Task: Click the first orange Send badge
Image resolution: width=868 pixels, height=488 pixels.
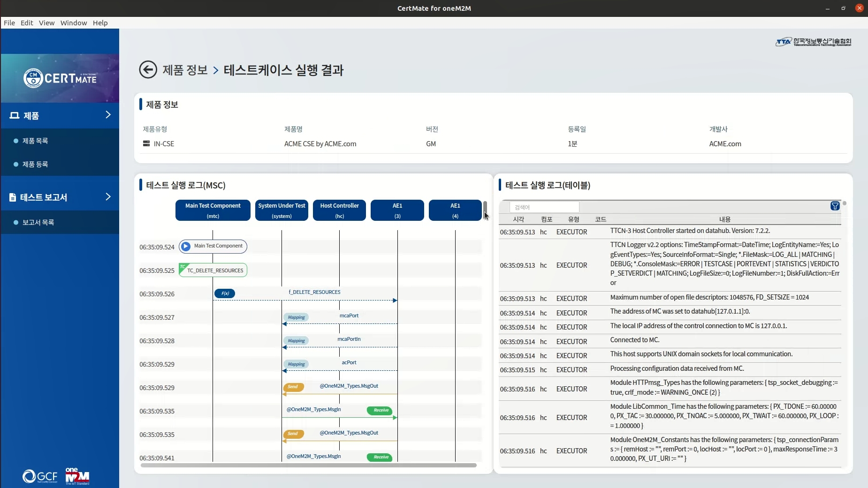Action: tap(293, 387)
